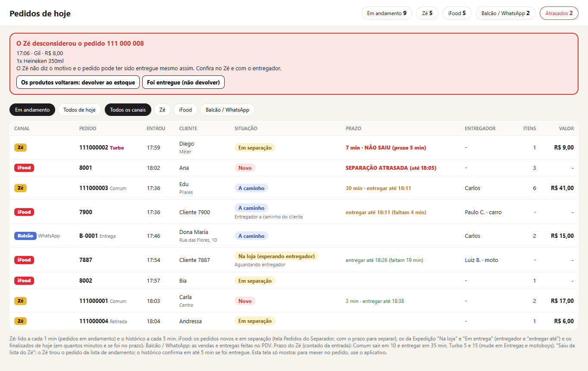Click the 'PRAZO' column header
Screen dimensions: 588x371
pos(353,128)
